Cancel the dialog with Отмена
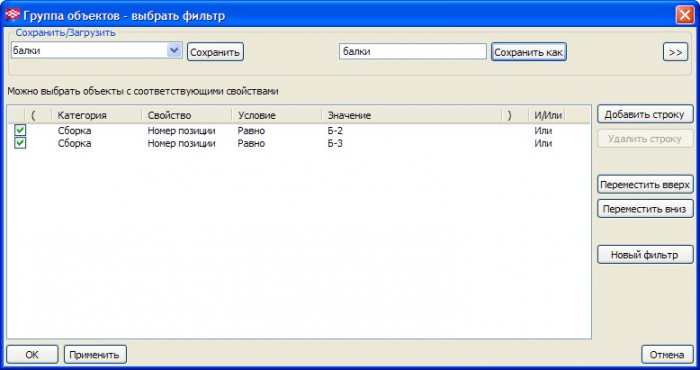 tap(667, 354)
